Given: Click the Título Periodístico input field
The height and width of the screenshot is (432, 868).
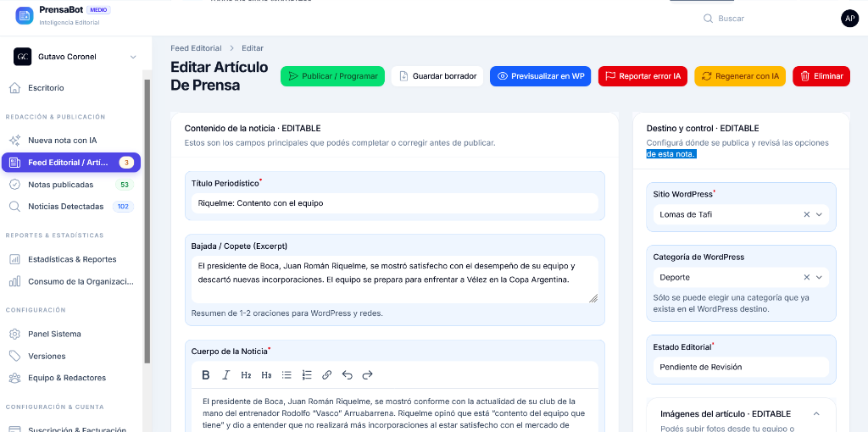Looking at the screenshot, I should tap(395, 203).
